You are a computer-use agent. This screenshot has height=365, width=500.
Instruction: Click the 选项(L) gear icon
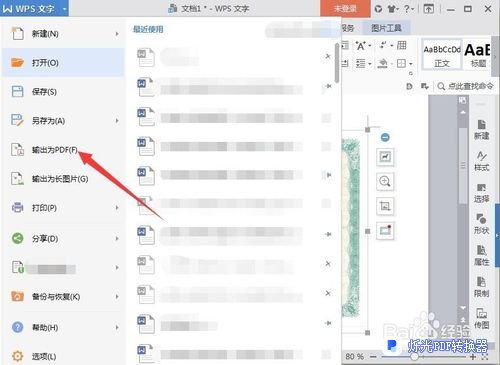(17, 356)
